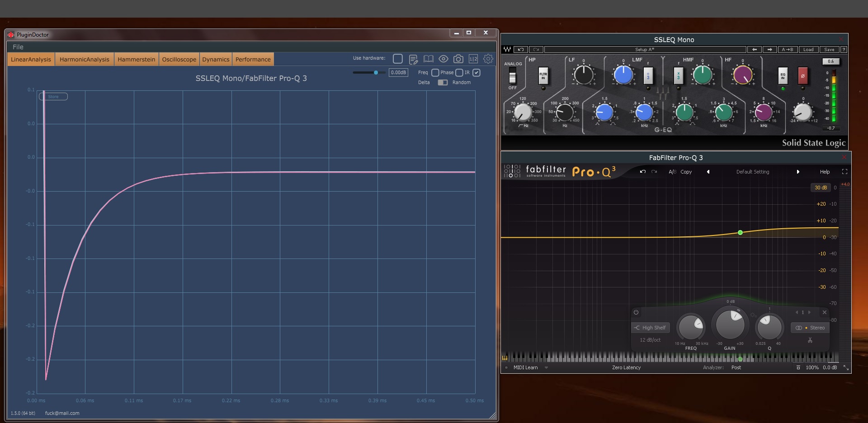Click undo arrow in SSLEQ toolbar
Image resolution: width=868 pixels, height=423 pixels.
click(x=520, y=49)
